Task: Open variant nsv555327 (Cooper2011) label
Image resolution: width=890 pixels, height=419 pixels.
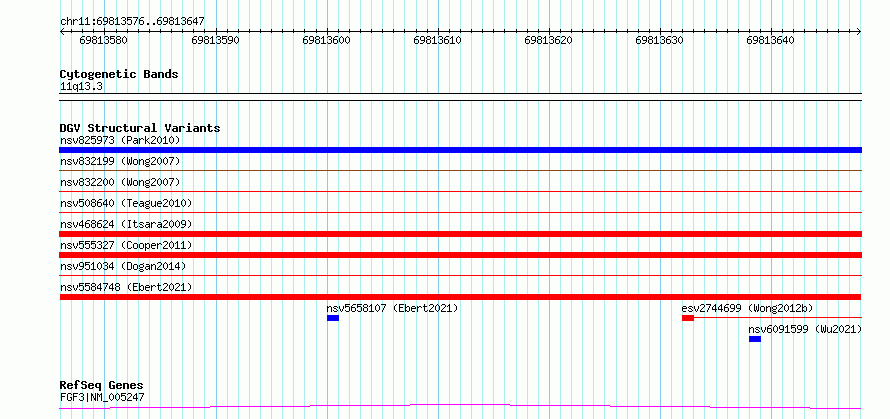Action: (x=126, y=245)
